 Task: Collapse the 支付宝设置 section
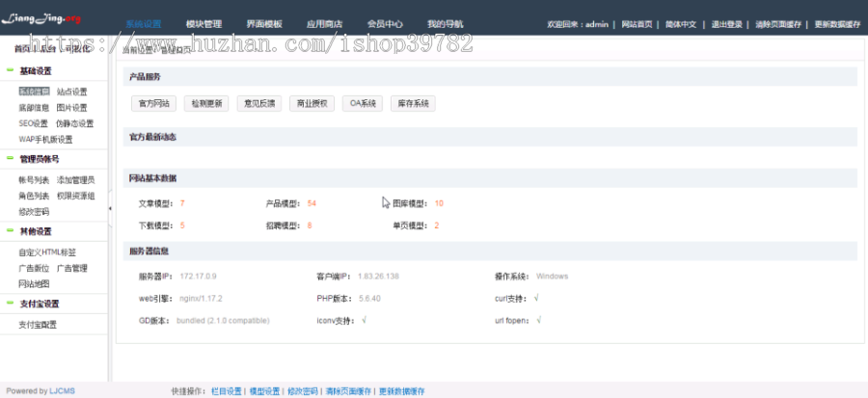tap(10, 304)
